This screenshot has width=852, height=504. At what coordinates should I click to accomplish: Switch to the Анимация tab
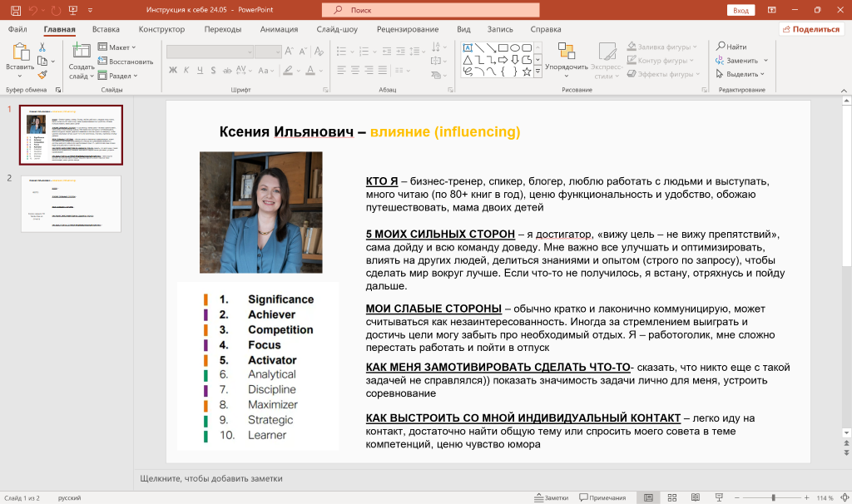[279, 29]
